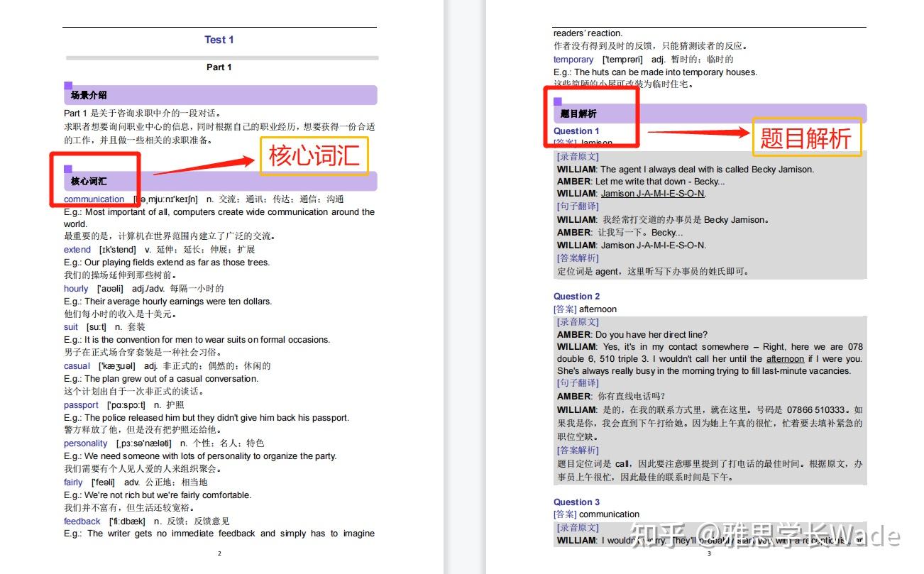Viewport: 924px width, 574px height.
Task: Click the [答案解析] label under Question 2
Action: click(x=578, y=451)
